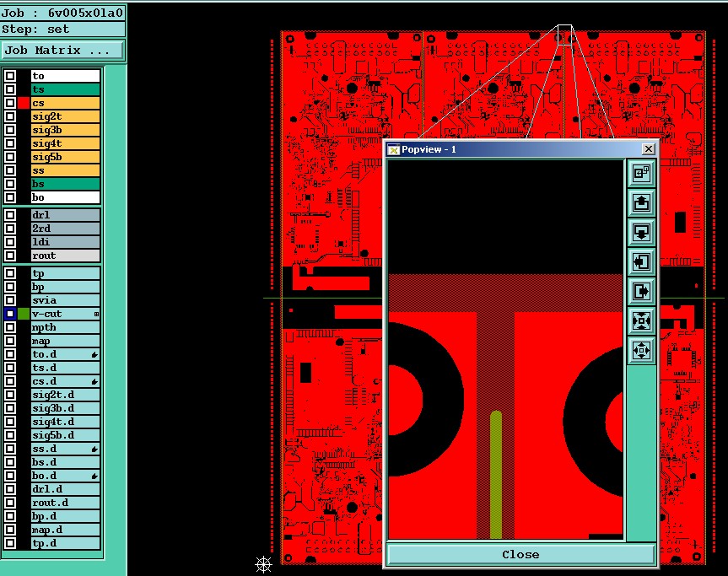This screenshot has height=576, width=728.
Task: Select the ss layer name
Action: [x=65, y=170]
